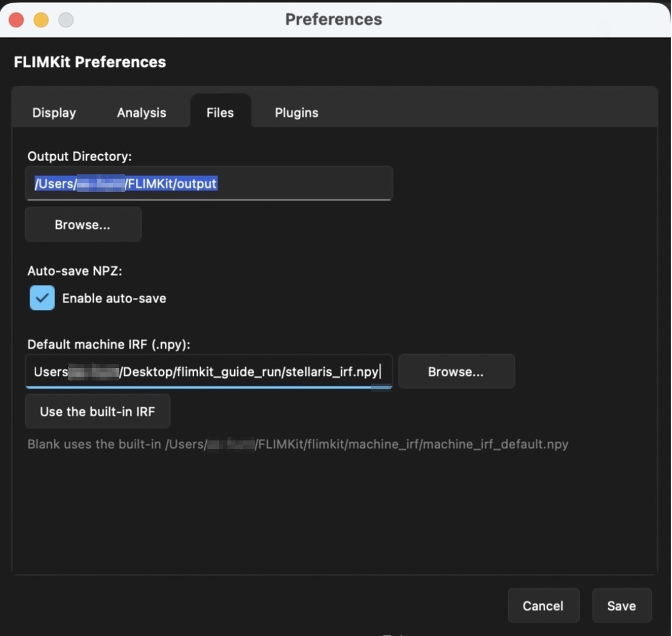Browse for the output directory
This screenshot has width=672, height=636.
pos(83,225)
